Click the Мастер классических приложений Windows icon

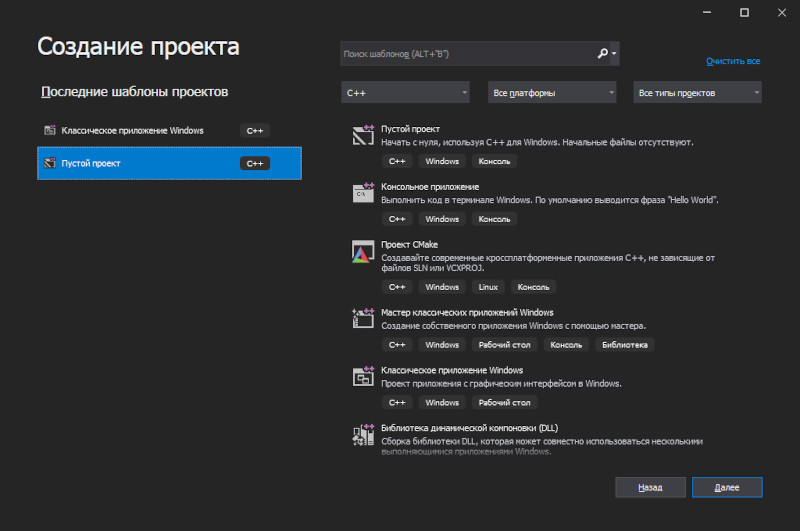[363, 318]
